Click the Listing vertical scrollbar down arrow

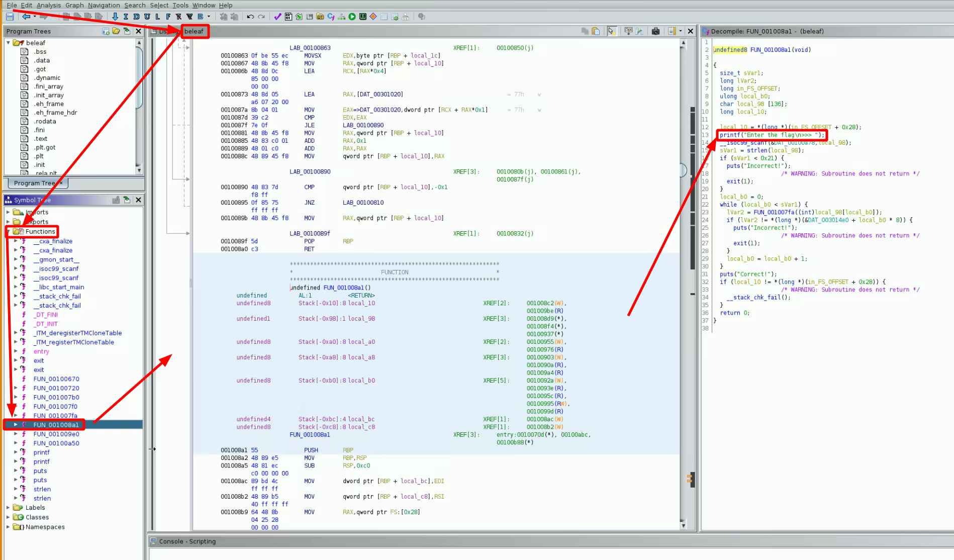(683, 525)
